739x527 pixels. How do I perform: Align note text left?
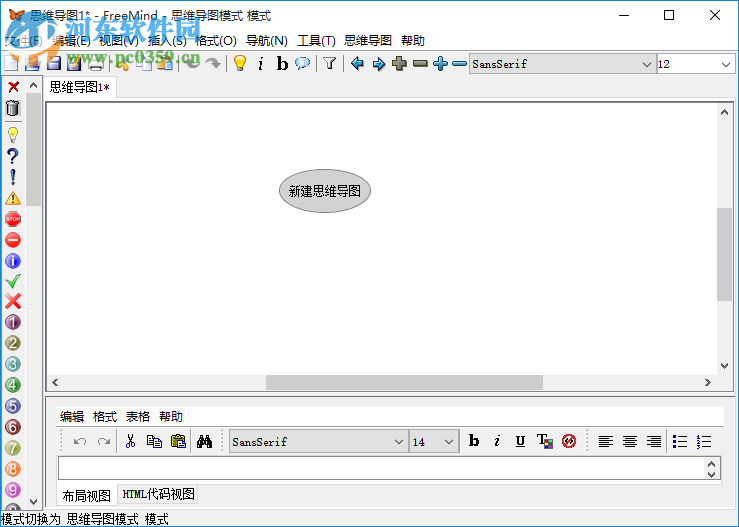[x=606, y=442]
